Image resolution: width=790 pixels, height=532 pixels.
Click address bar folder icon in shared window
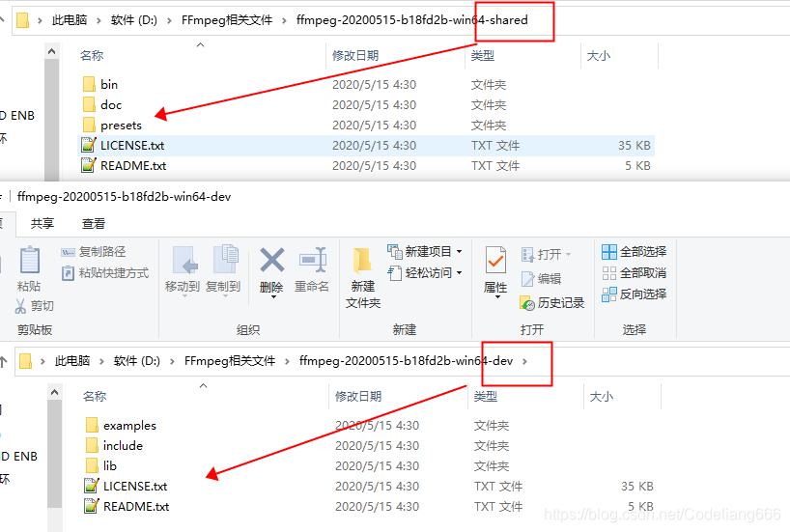22,20
